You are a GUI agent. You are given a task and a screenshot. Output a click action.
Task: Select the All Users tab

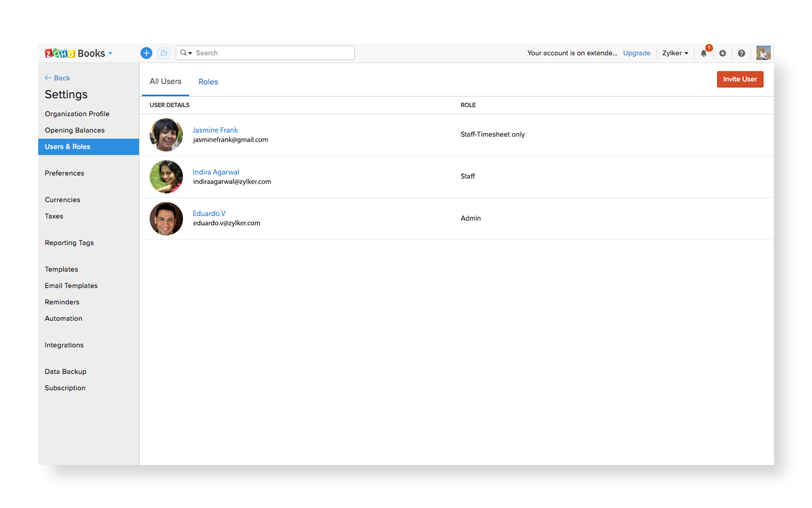pos(165,81)
